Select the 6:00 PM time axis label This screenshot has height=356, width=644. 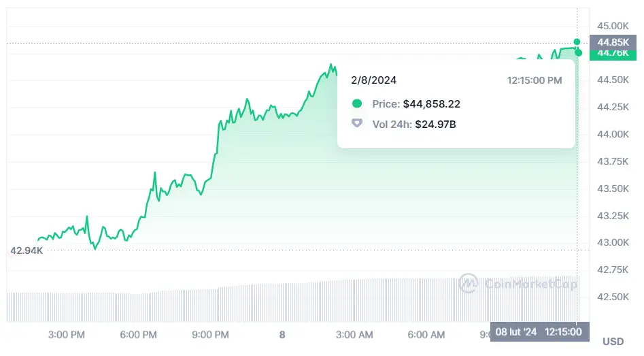[x=139, y=334]
